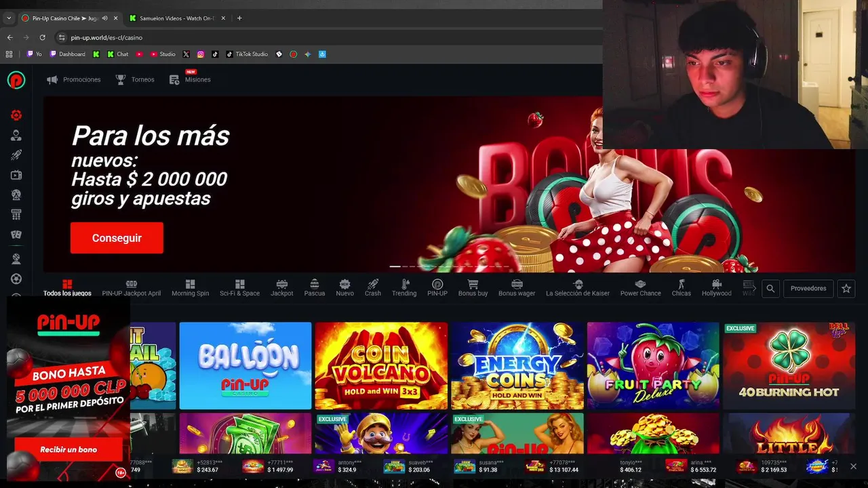Open the Instagram bookmark icon
This screenshot has width=868, height=488.
pyautogui.click(x=201, y=54)
